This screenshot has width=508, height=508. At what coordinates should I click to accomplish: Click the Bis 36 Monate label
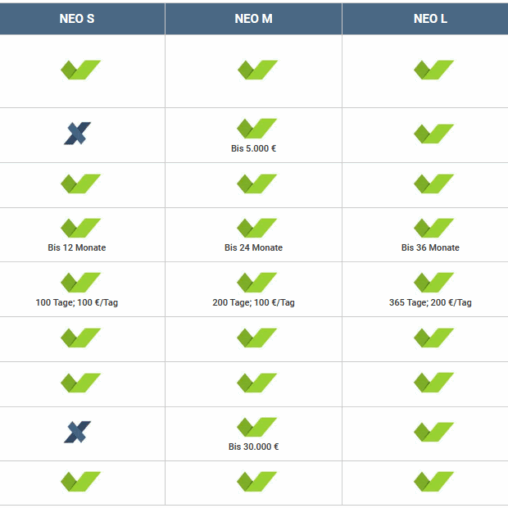(x=430, y=248)
